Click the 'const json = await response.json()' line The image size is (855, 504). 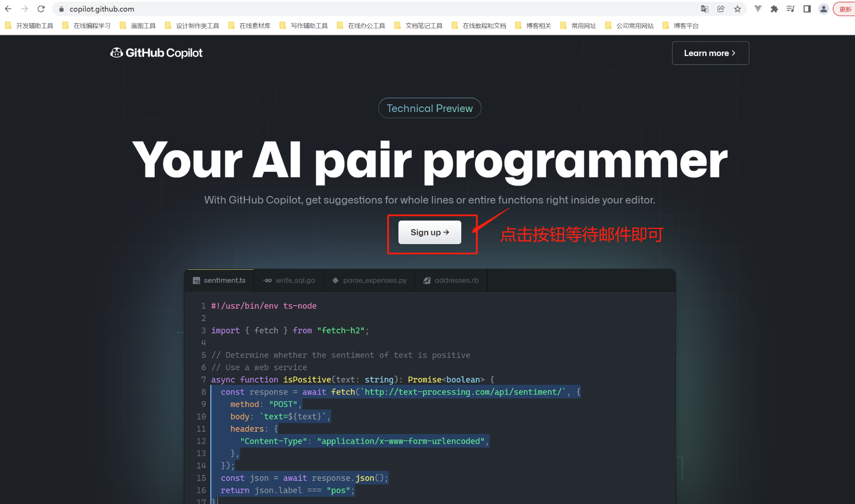pos(304,478)
